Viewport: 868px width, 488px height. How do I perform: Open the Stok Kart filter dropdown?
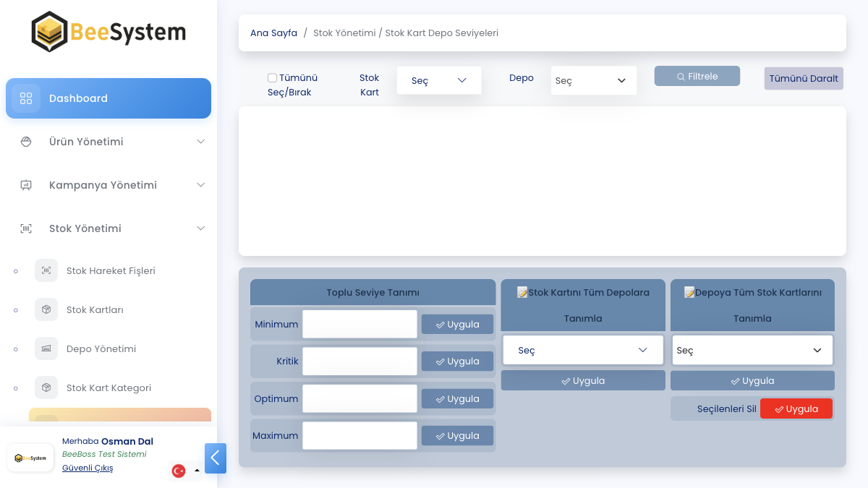(x=439, y=80)
